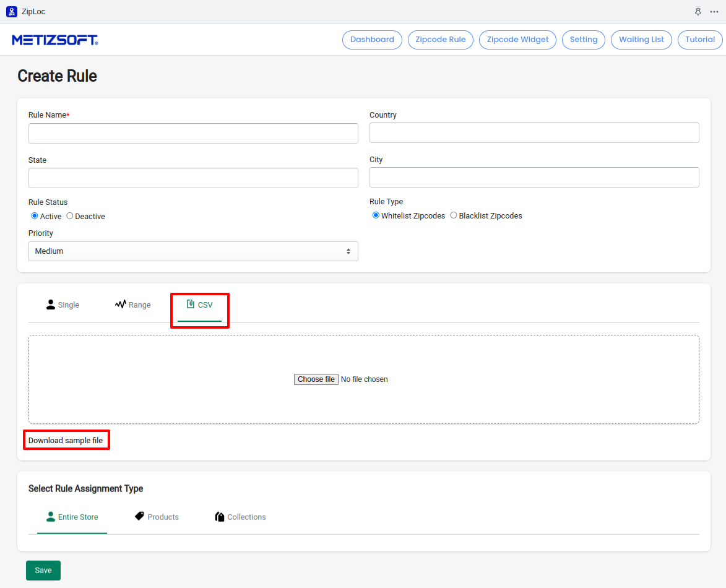Click into the Rule Name input field
Image resolution: width=726 pixels, height=588 pixels.
point(193,133)
